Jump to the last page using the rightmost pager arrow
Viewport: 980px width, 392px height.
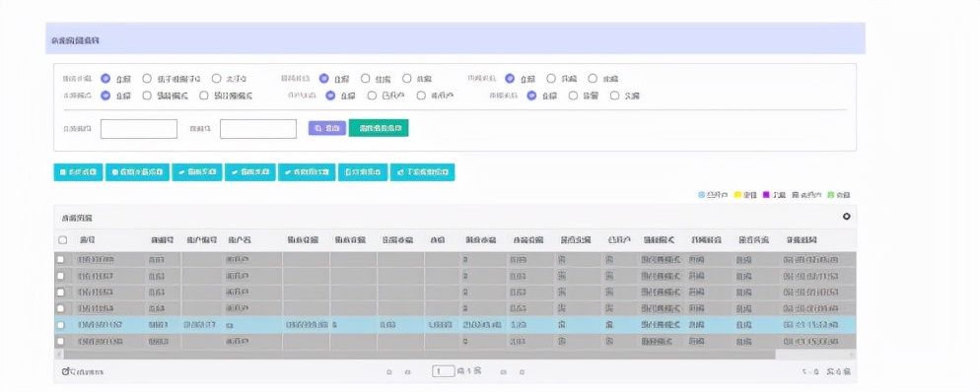522,372
